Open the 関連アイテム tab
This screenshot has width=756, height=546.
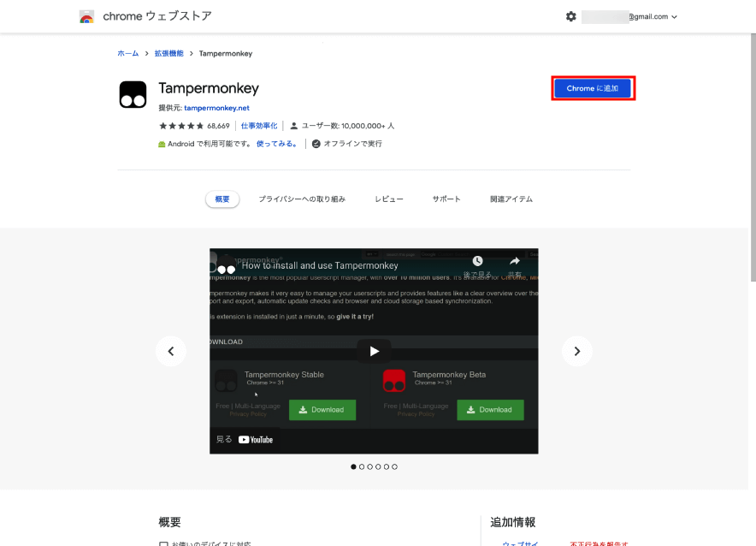pos(511,199)
